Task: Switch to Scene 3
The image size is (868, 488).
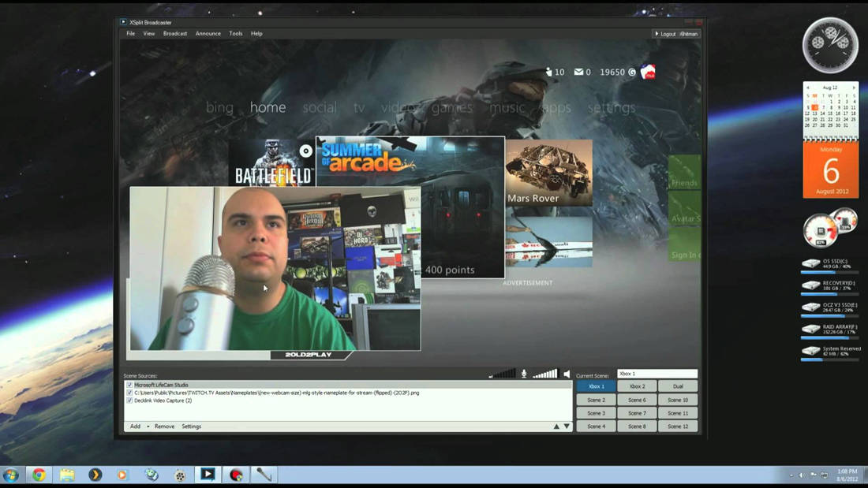Action: pyautogui.click(x=597, y=413)
